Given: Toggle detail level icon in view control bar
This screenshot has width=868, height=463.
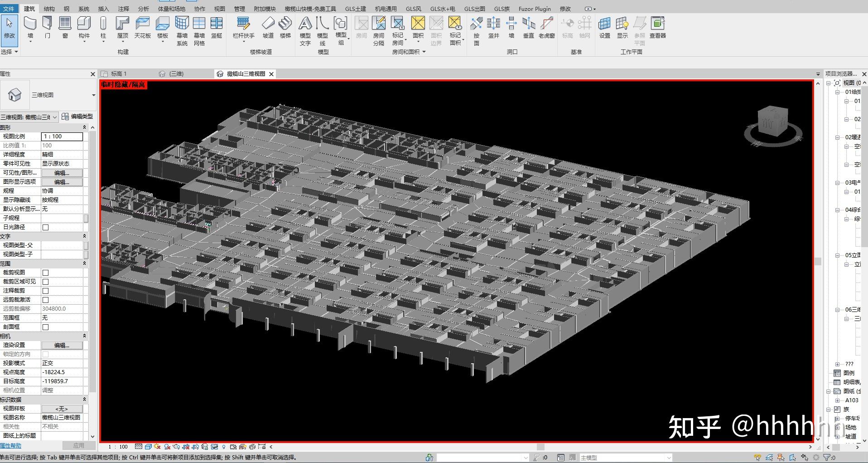Looking at the screenshot, I should pyautogui.click(x=139, y=447).
